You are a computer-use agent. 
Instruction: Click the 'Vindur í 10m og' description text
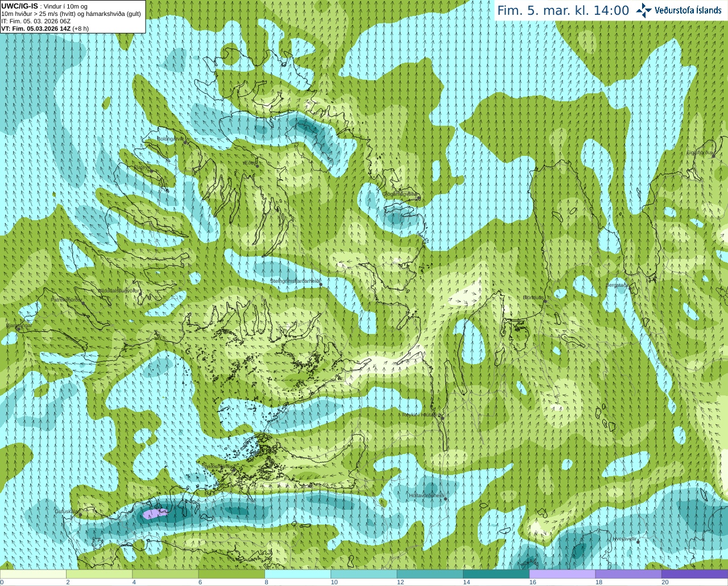click(x=65, y=6)
